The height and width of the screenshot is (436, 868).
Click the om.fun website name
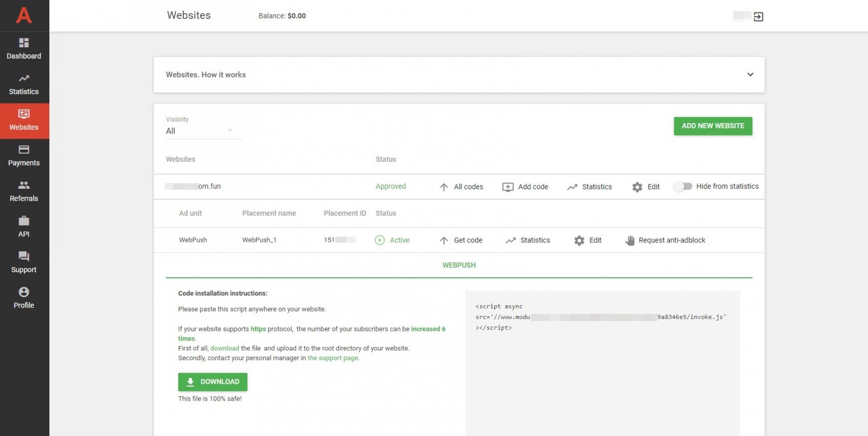click(193, 186)
